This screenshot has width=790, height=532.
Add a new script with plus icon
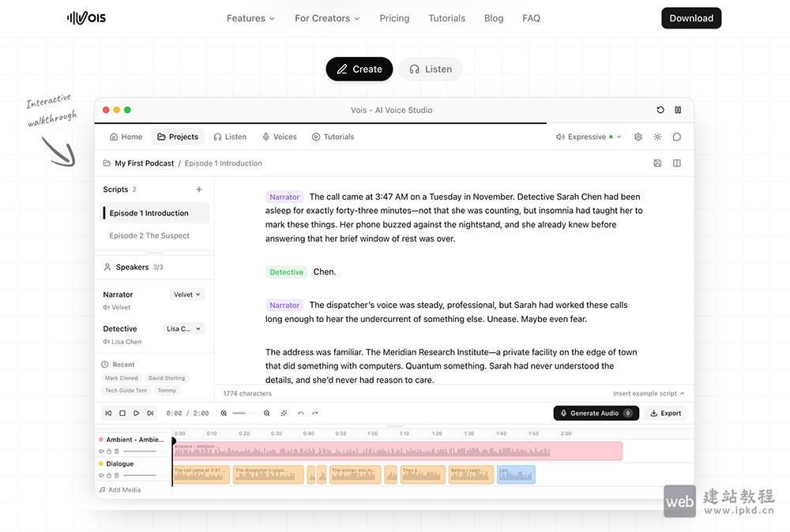tap(199, 189)
